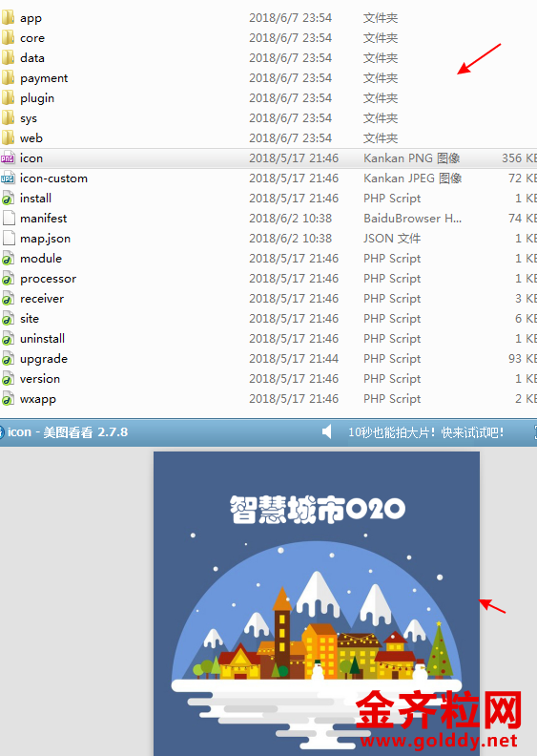
Task: Click the BaiduBrowser H... type cell
Action: click(413, 219)
